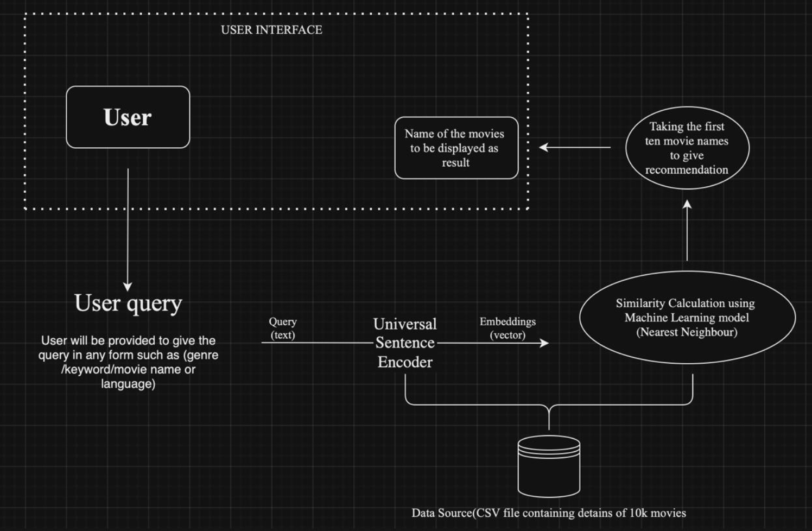Select the database cylinder icon
This screenshot has width=812, height=531.
tap(549, 467)
